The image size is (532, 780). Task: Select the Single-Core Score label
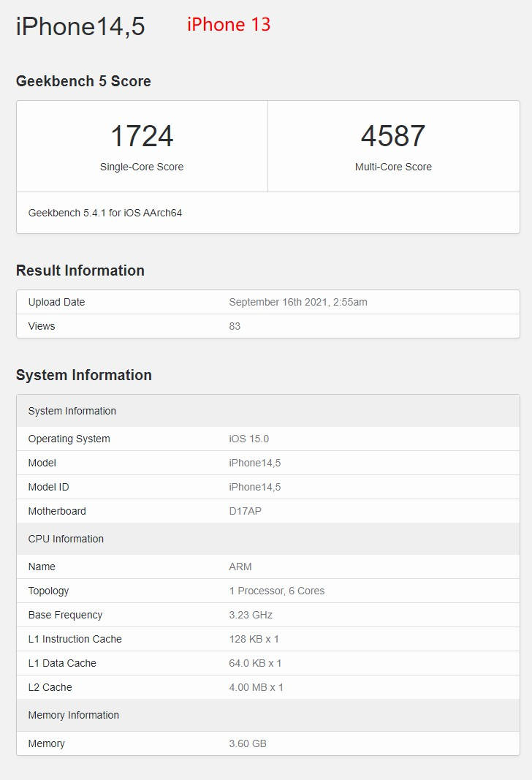coord(142,167)
